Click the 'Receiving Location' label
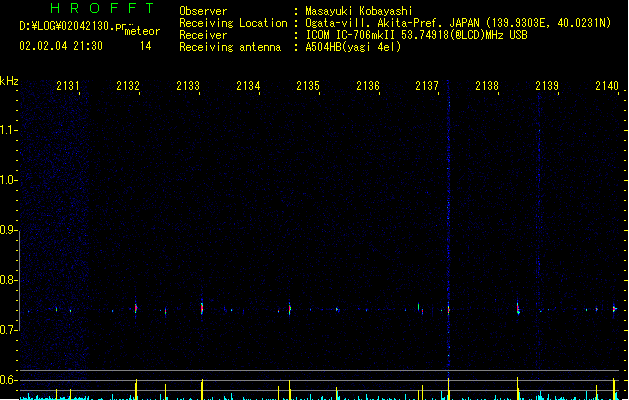The image size is (629, 400). click(233, 23)
